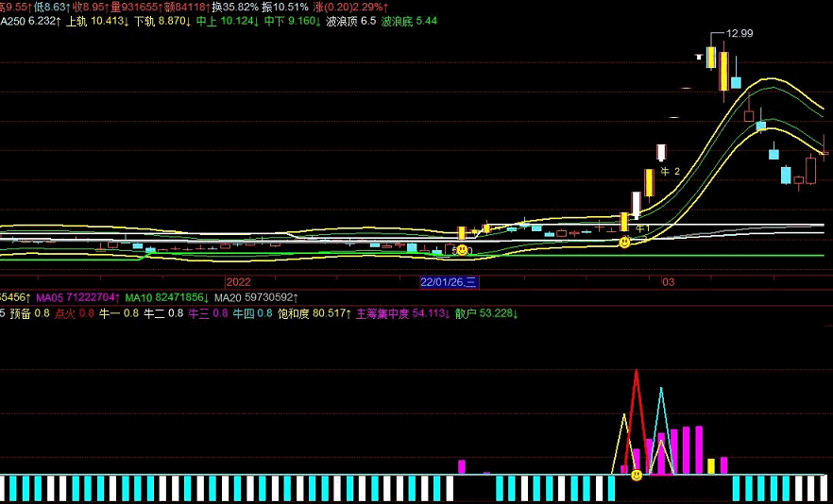
Task: Select the 波浪底 5.44 label
Action: [410, 22]
